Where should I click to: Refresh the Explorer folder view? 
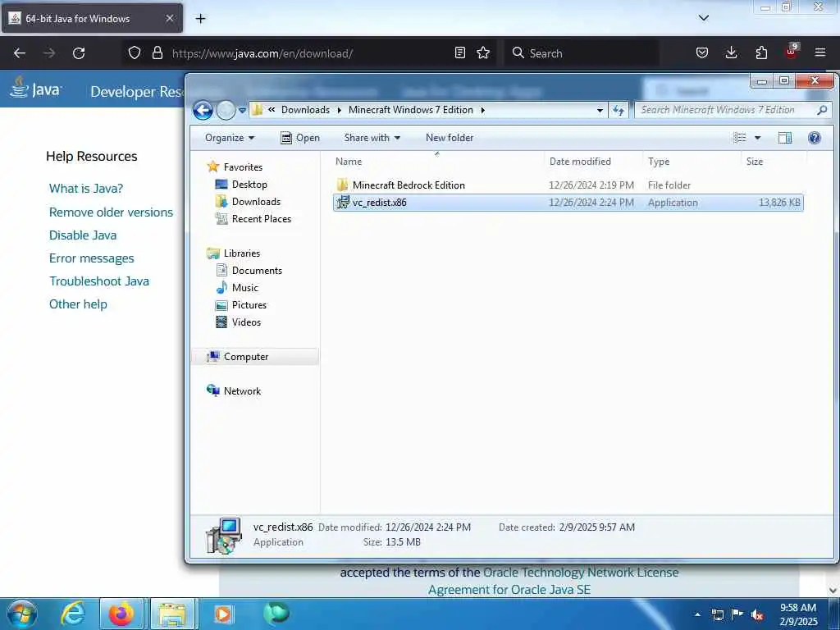click(x=619, y=111)
